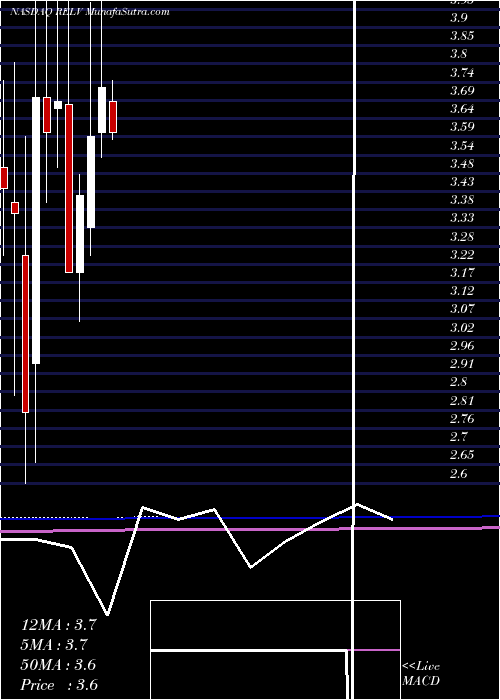Click the 2.7 price axis label
The image size is (500, 700).
click(x=459, y=437)
